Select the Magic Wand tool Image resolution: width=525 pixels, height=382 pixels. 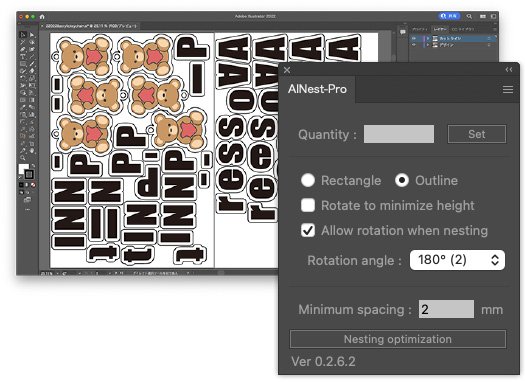point(23,42)
